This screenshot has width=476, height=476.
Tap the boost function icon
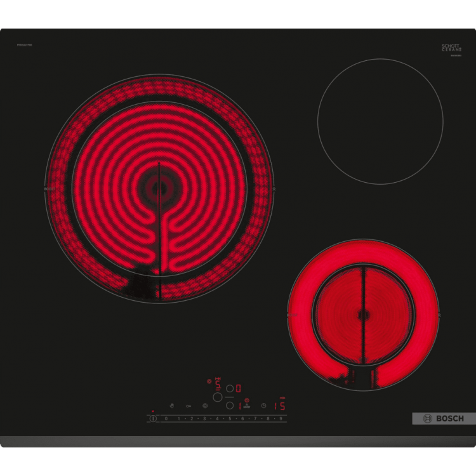246,406
